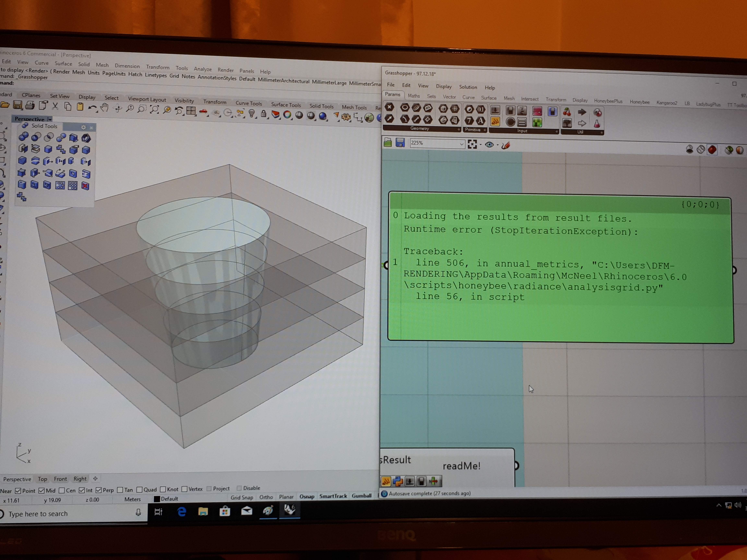
Task: Click the light bulb Hide icon
Action: [x=252, y=113]
